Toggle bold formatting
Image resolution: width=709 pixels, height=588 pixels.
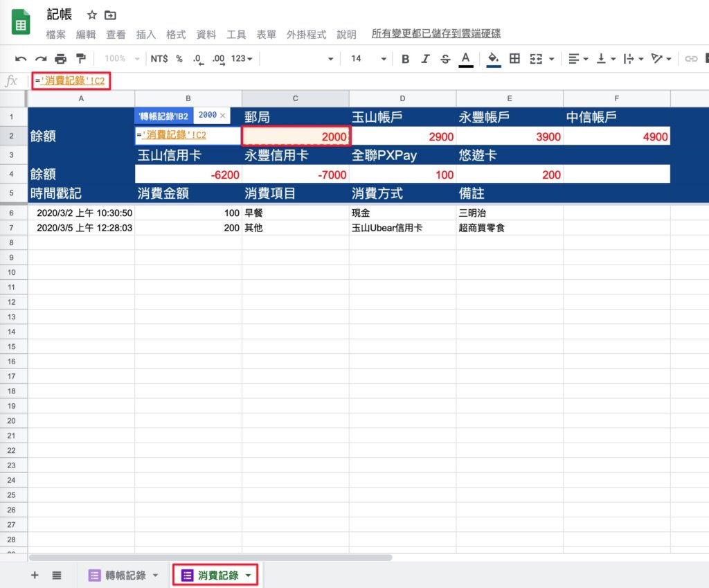(x=406, y=59)
